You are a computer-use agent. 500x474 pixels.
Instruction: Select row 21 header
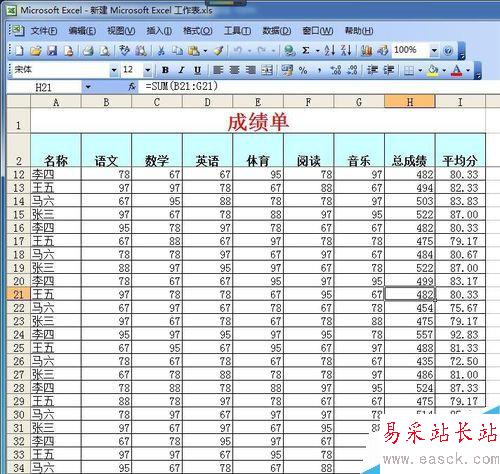tap(18, 294)
